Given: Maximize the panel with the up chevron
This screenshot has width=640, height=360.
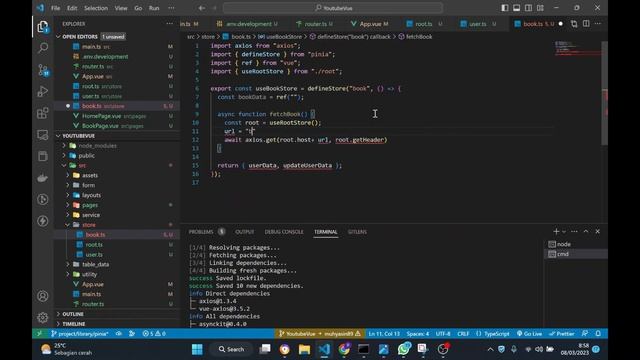Looking at the screenshot, I should point(586,231).
